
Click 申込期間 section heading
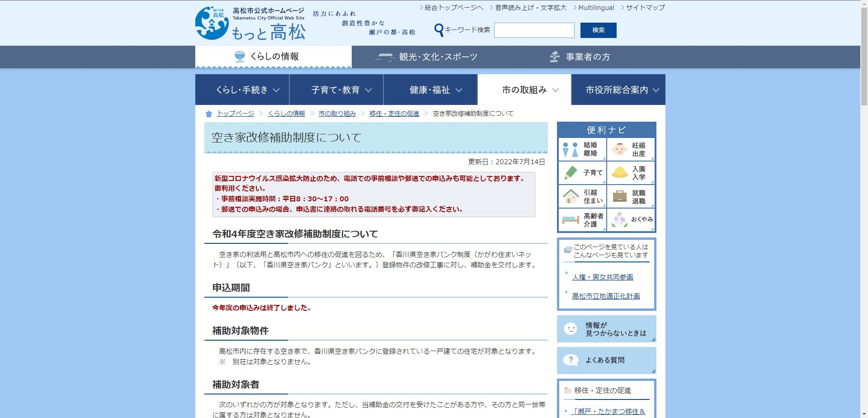tap(231, 288)
